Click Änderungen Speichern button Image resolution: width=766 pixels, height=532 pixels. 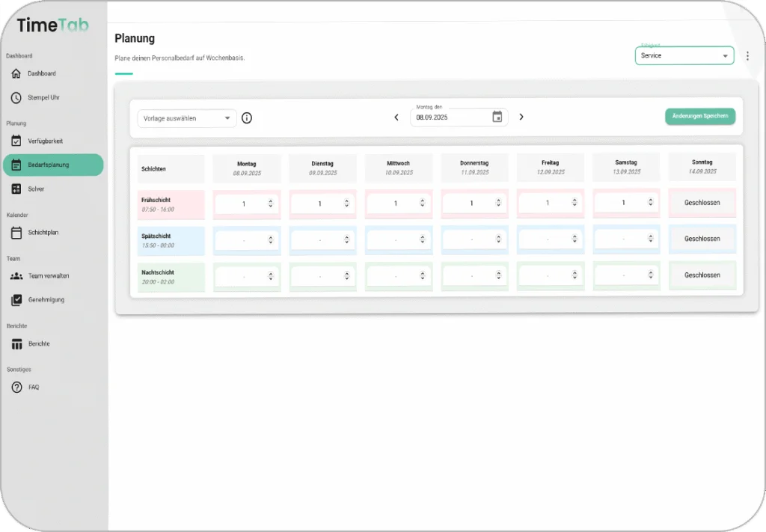(699, 116)
